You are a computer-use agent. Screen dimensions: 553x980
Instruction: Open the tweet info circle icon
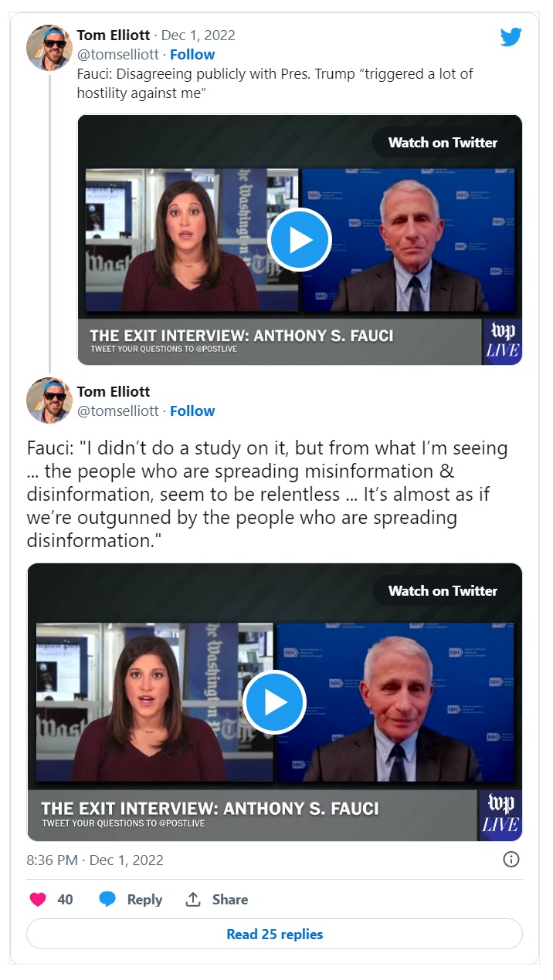[511, 860]
